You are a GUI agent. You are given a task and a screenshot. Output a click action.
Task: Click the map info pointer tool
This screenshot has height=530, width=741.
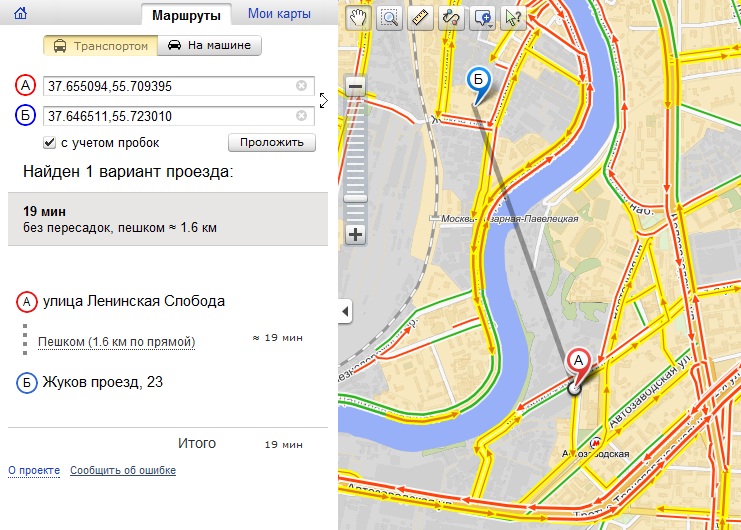[x=513, y=17]
